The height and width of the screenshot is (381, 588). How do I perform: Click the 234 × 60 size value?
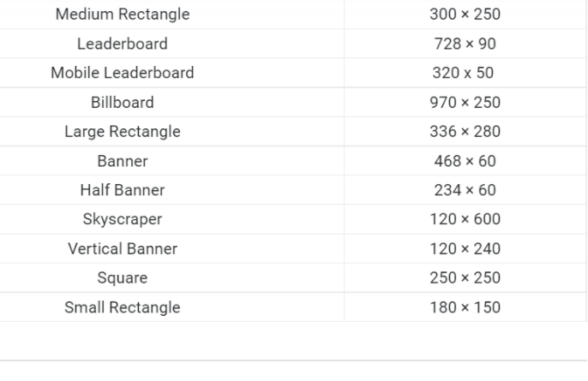pyautogui.click(x=465, y=190)
